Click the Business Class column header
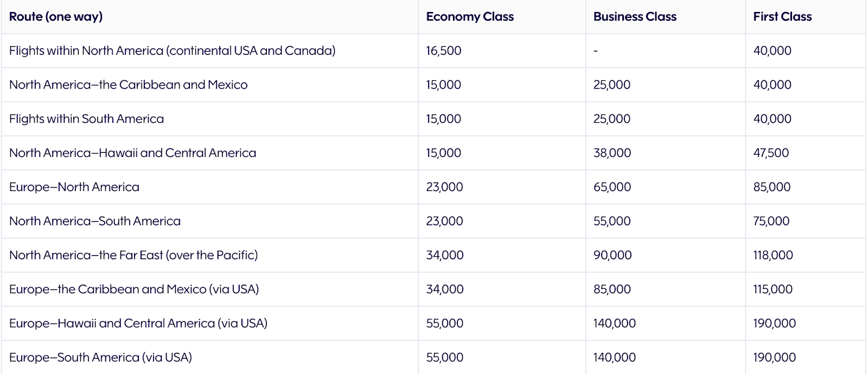 click(635, 17)
